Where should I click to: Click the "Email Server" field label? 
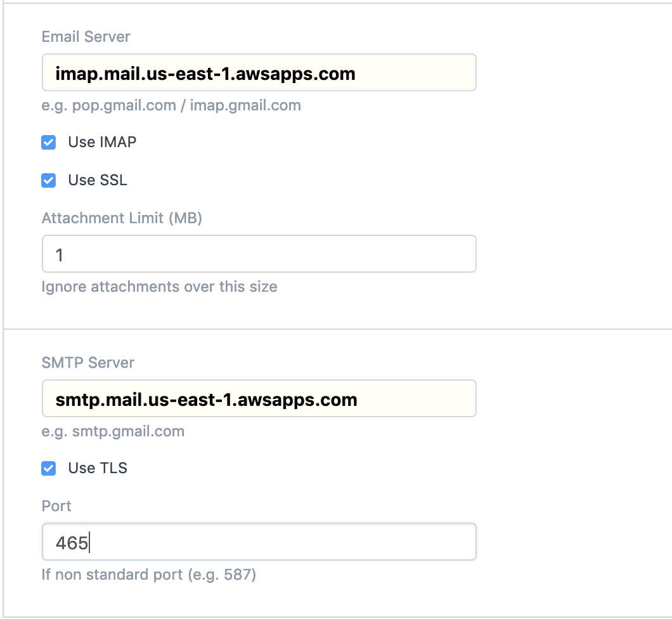click(86, 37)
